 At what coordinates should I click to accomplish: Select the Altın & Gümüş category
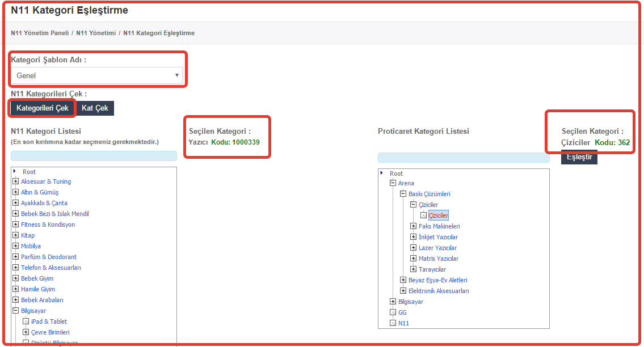click(40, 192)
